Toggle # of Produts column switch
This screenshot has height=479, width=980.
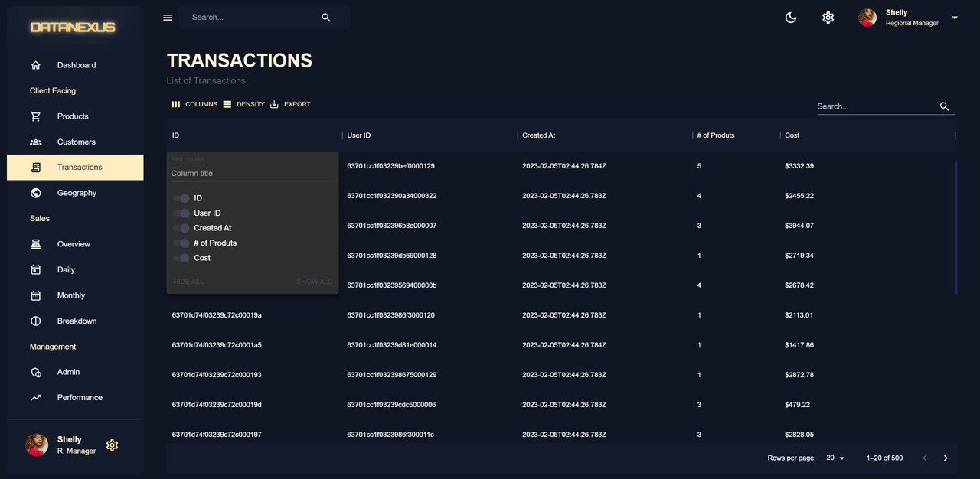(181, 243)
